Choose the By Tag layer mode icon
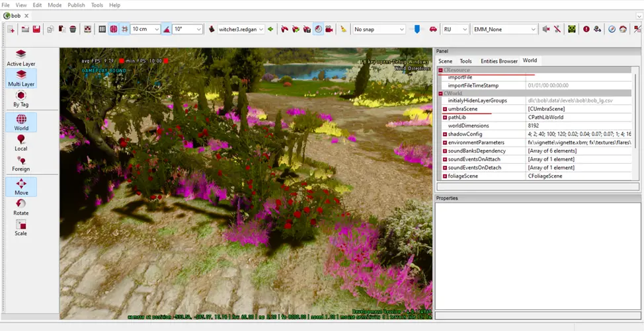The height and width of the screenshot is (331, 644). [x=21, y=98]
